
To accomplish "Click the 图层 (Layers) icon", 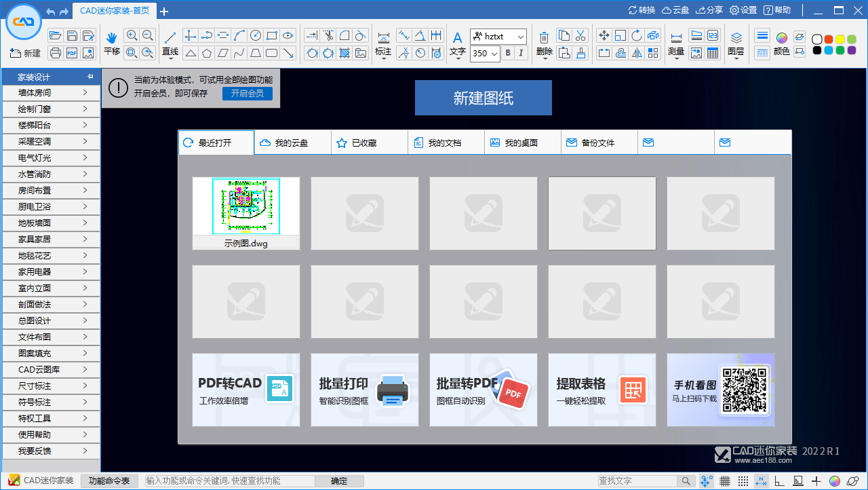I will (736, 43).
